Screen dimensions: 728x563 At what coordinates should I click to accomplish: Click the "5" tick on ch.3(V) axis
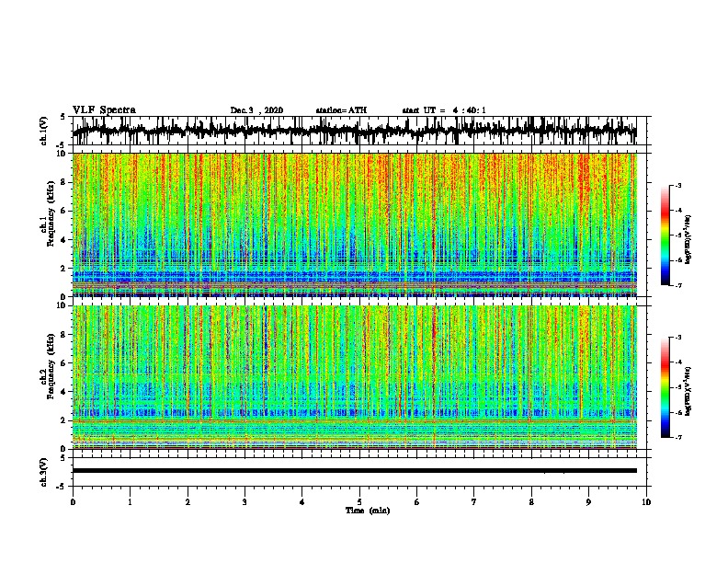tap(63, 458)
